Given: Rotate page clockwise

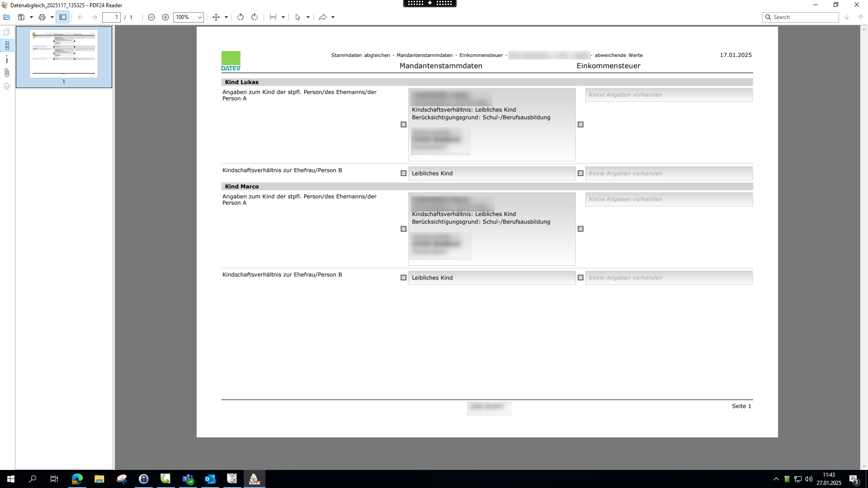Looking at the screenshot, I should tap(255, 17).
